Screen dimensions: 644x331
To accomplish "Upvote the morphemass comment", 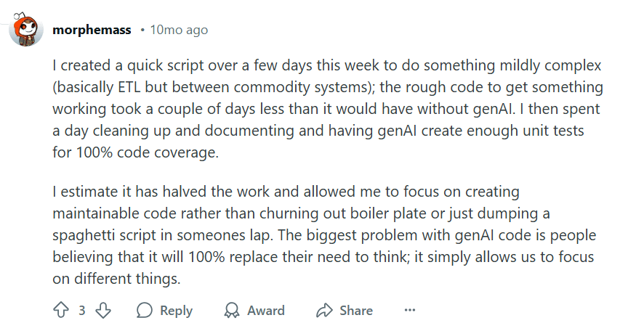I will [61, 311].
